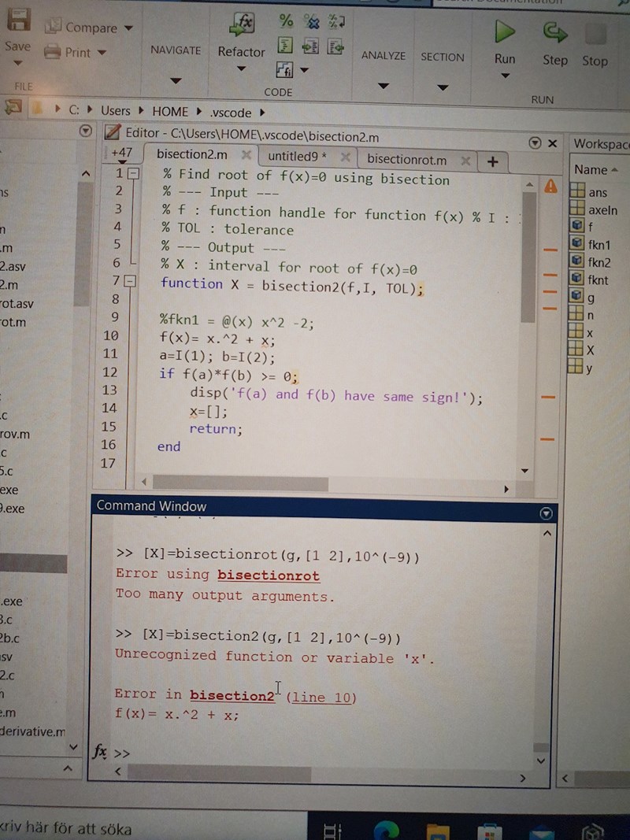Run the bisection2.m script
The image size is (630, 840).
coord(504,35)
